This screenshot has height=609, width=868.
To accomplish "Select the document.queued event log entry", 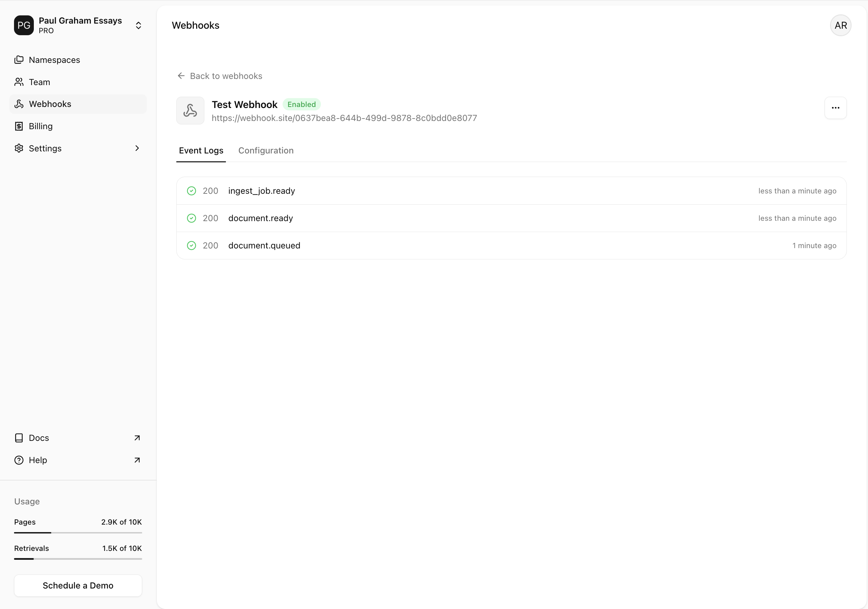I will coord(264,245).
